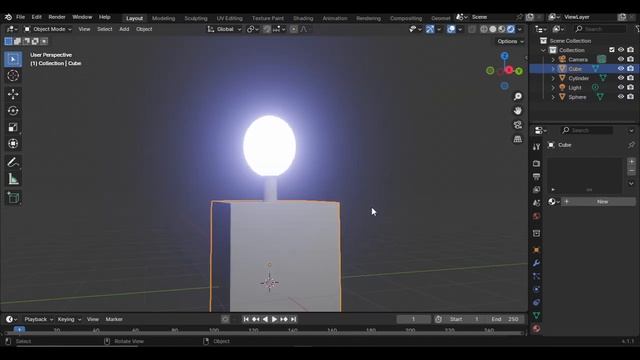Open the View Layer properties tab
Image resolution: width=640 pixels, height=360 pixels.
(x=536, y=189)
